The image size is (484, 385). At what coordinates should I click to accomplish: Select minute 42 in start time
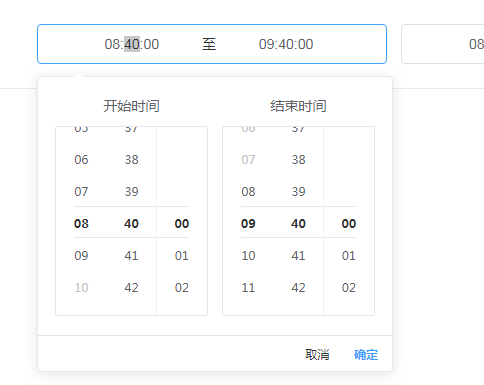click(x=131, y=288)
